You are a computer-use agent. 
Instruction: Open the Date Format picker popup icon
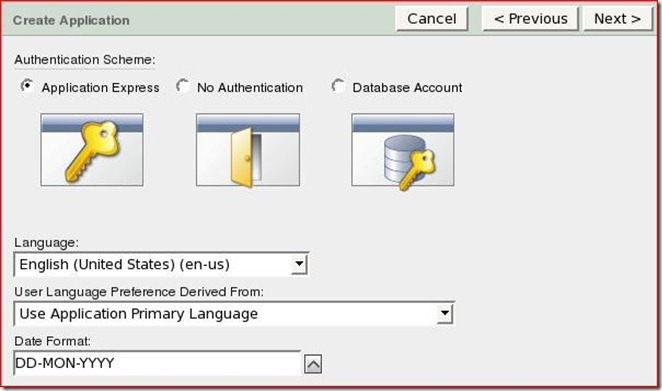(x=313, y=364)
